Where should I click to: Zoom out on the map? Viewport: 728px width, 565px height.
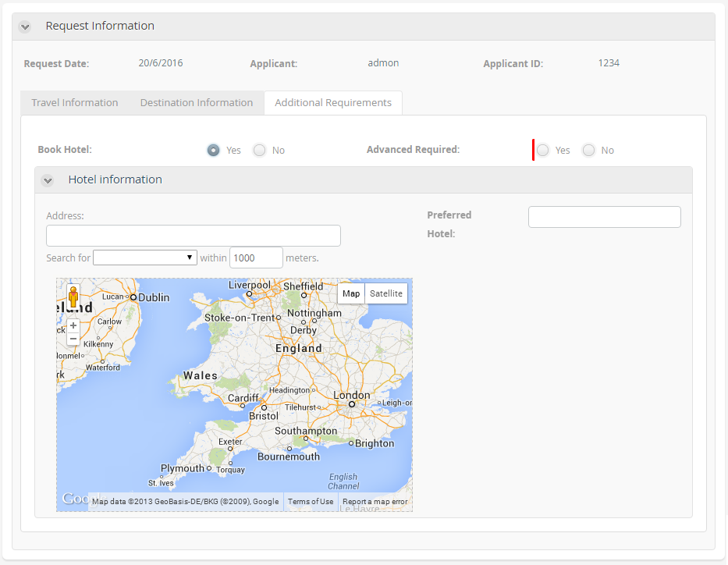(73, 339)
